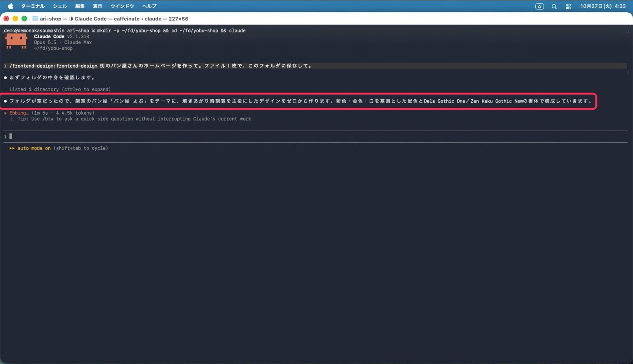The width and height of the screenshot is (633, 364).
Task: Click the ~/fd/yobu-shop path under header
Action: point(53,48)
